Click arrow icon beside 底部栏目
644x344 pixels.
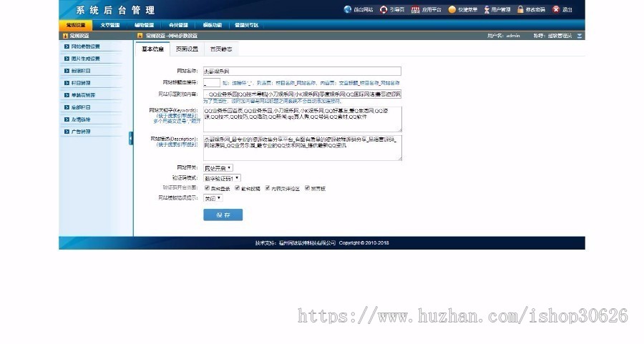click(x=67, y=107)
